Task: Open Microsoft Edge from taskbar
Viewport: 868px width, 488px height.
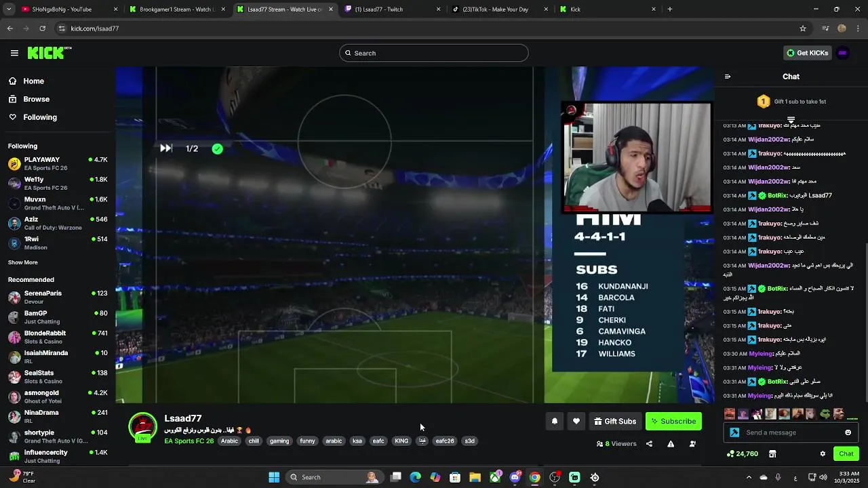Action: click(415, 477)
